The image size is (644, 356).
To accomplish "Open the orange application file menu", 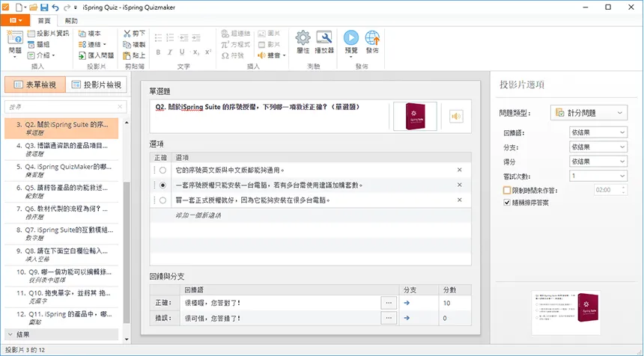I will (x=15, y=20).
